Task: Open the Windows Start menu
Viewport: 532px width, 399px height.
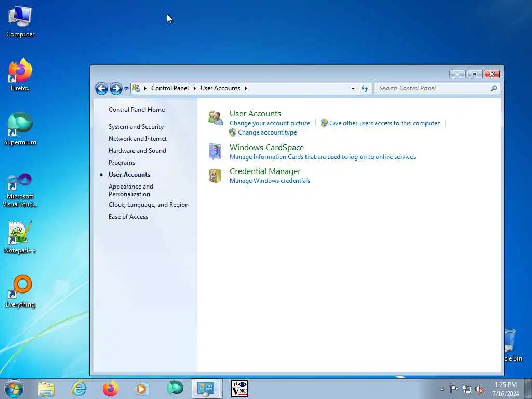Action: click(x=14, y=389)
